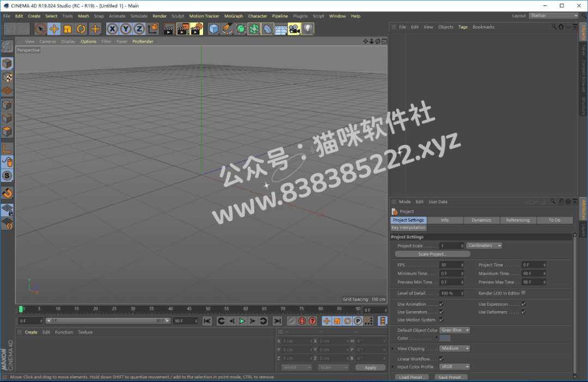588x382 pixels.
Task: Expand the View Clipping disclosure arrow
Action: pyautogui.click(x=393, y=349)
